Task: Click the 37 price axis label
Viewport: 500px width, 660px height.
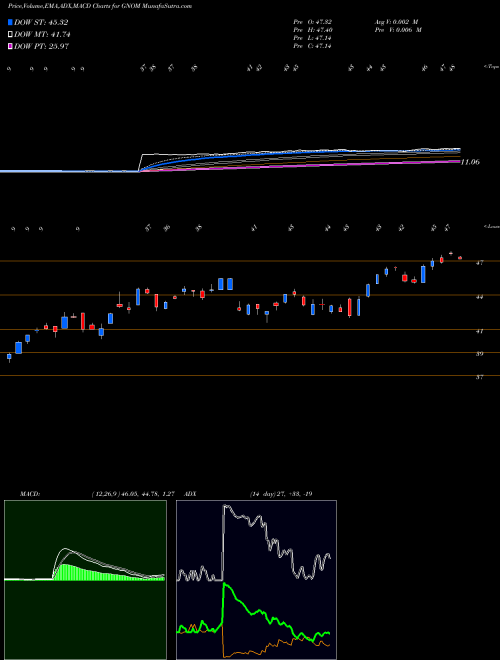Action: click(x=479, y=377)
